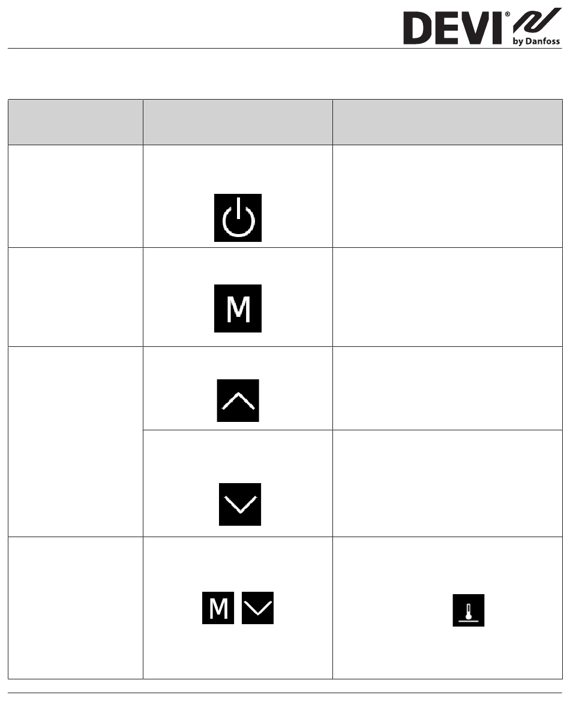The image size is (570, 728).
Task: Click blank description cell beside up chevron
Action: 448,388
